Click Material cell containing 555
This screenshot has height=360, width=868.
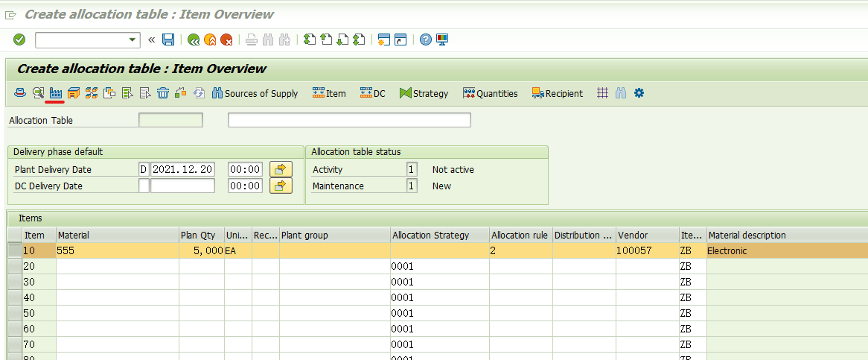[x=118, y=251]
